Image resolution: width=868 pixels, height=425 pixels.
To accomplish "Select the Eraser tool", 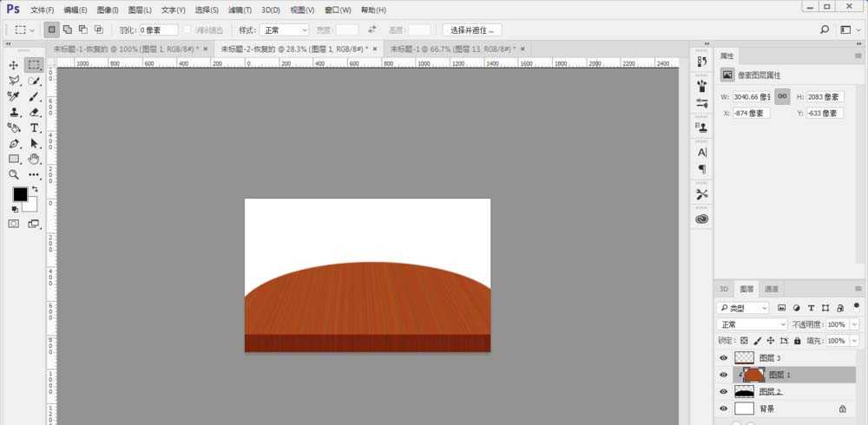I will coord(35,112).
